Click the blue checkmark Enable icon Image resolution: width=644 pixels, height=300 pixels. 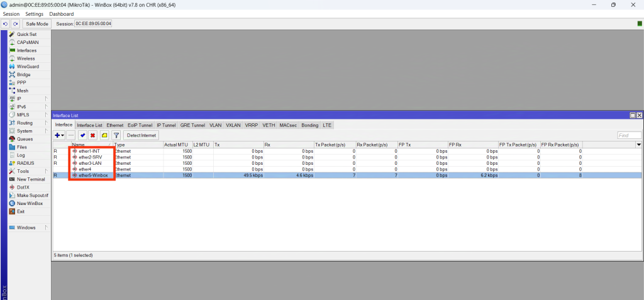82,135
